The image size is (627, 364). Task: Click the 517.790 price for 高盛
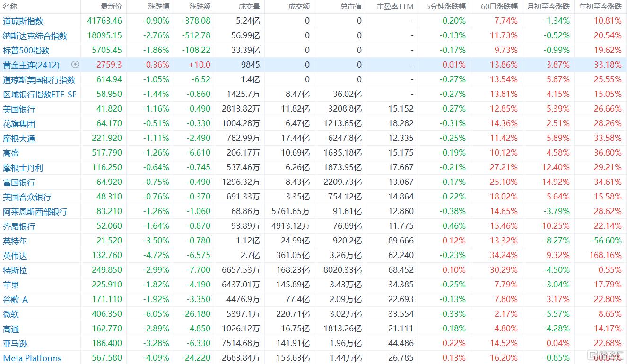(x=109, y=153)
